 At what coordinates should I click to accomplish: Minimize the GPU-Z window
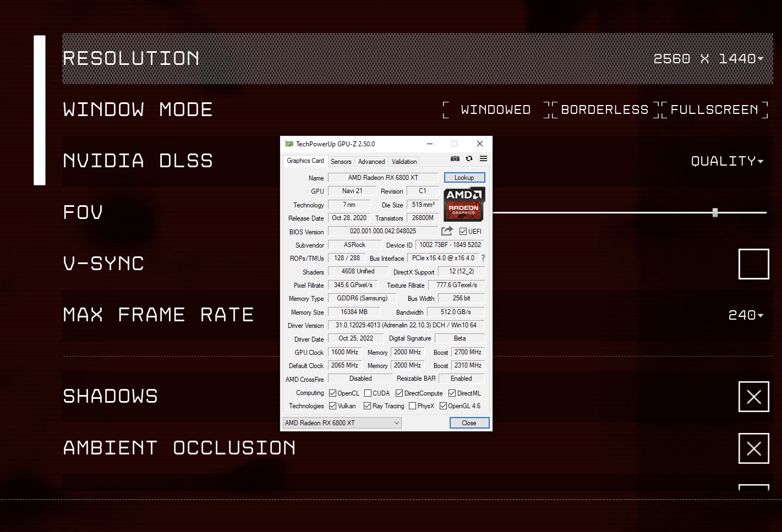pyautogui.click(x=430, y=144)
